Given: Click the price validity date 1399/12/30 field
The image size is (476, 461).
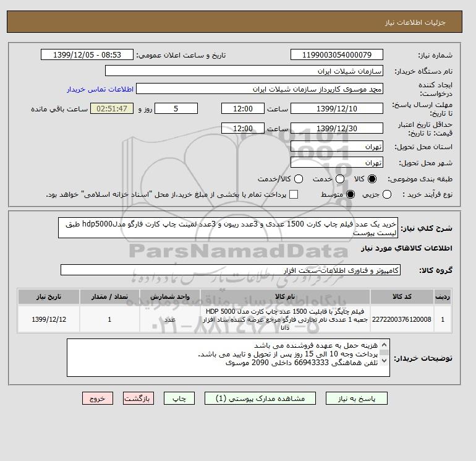Looking at the screenshot, I should pos(337,128).
